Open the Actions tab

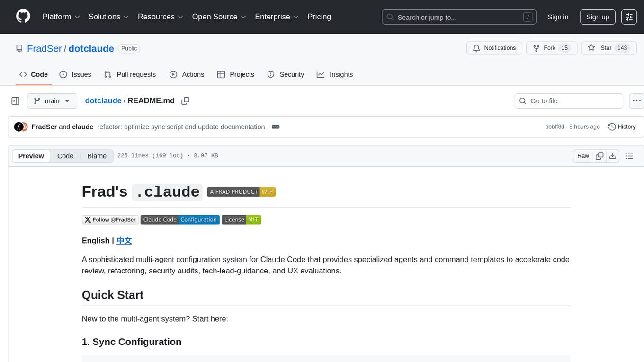tap(187, 74)
